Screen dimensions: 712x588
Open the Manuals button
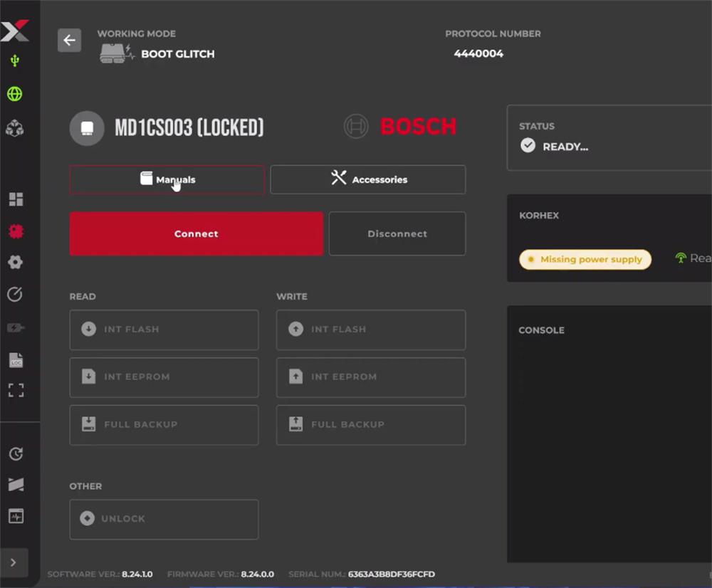pos(167,180)
